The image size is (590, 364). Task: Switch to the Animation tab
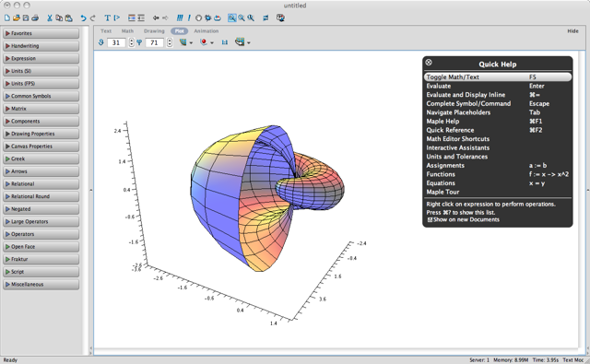[206, 30]
